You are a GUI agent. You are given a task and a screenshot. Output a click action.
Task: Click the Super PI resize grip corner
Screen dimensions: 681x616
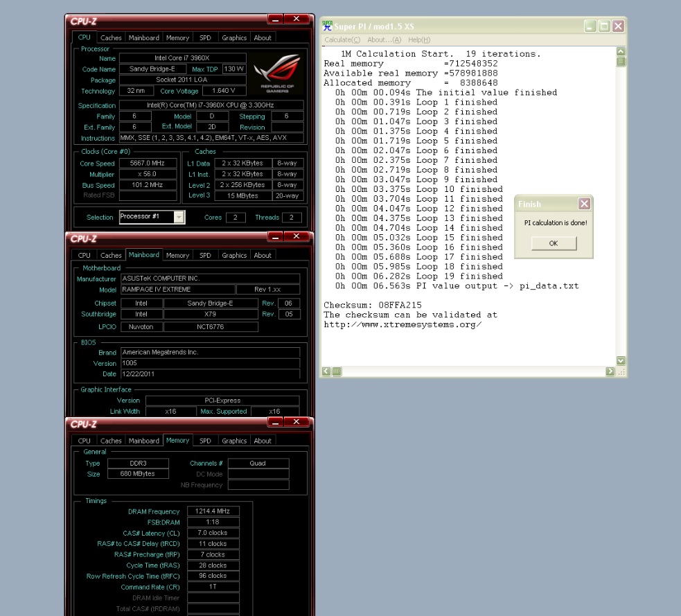click(x=621, y=372)
